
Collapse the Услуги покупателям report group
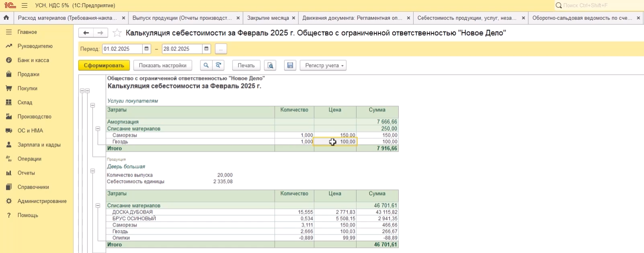pyautogui.click(x=93, y=105)
